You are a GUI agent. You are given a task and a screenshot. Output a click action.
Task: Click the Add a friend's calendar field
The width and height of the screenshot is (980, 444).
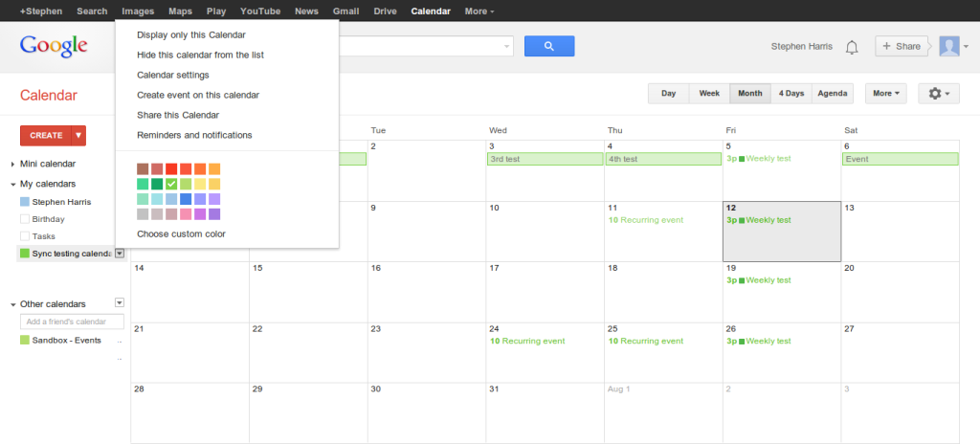(x=72, y=322)
